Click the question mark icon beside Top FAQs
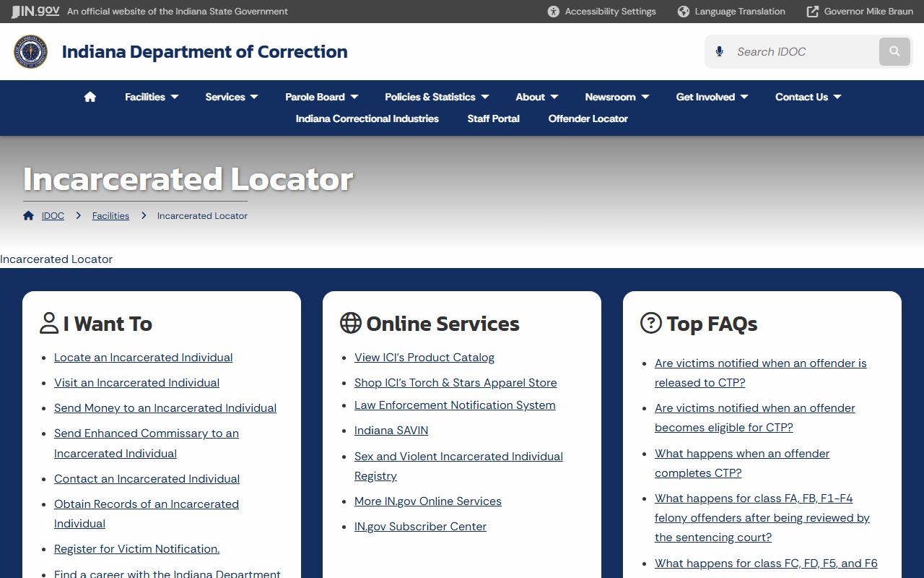The image size is (924, 578). point(651,323)
